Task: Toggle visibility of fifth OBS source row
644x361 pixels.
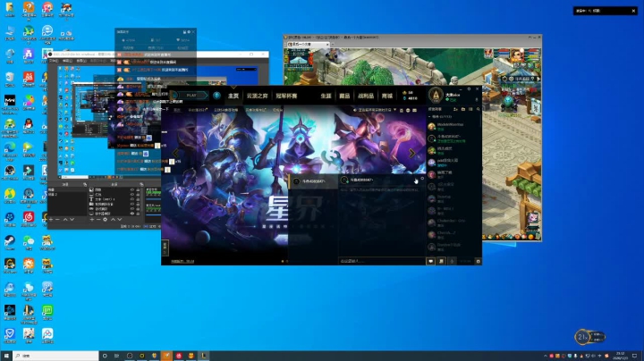Action: point(132,209)
